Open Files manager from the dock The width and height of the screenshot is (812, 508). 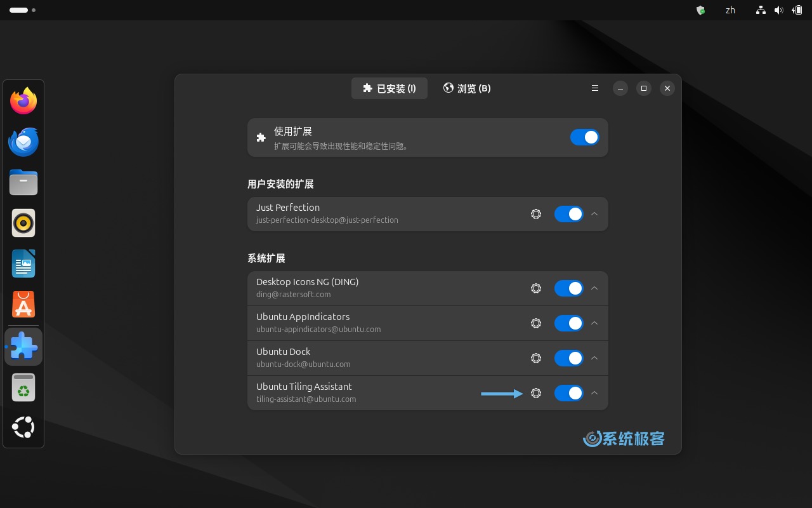tap(23, 183)
